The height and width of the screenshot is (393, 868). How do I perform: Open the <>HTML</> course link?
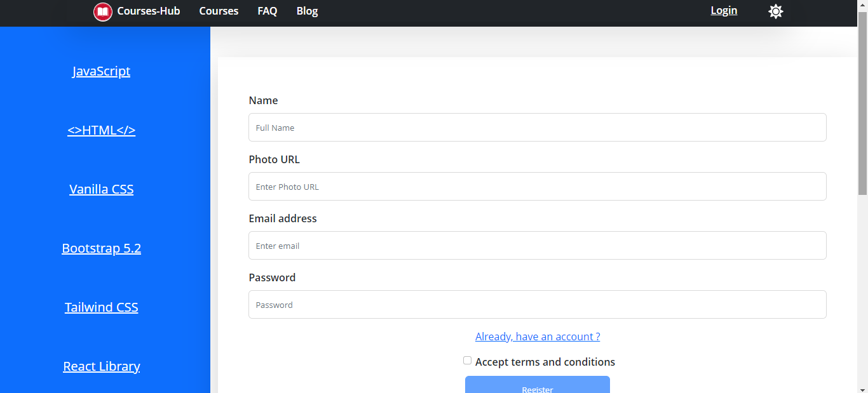point(101,130)
